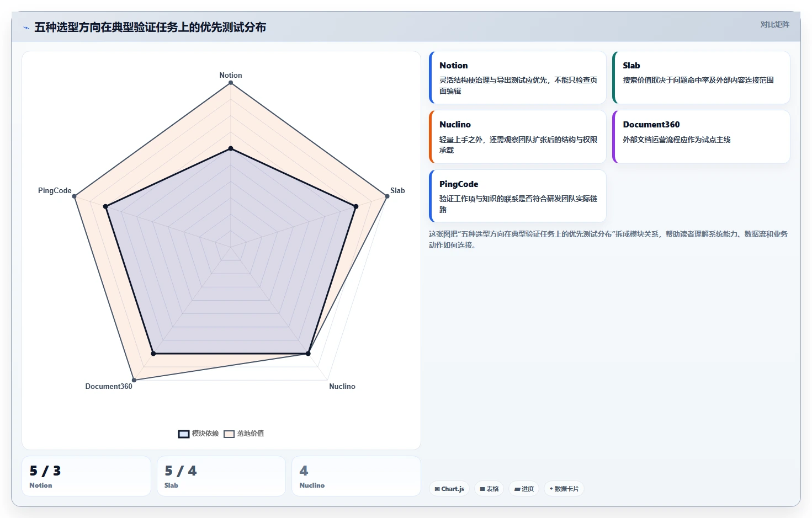This screenshot has width=812, height=518.
Task: Click the chart summary paragraph starting 这张图把
Action: point(608,239)
